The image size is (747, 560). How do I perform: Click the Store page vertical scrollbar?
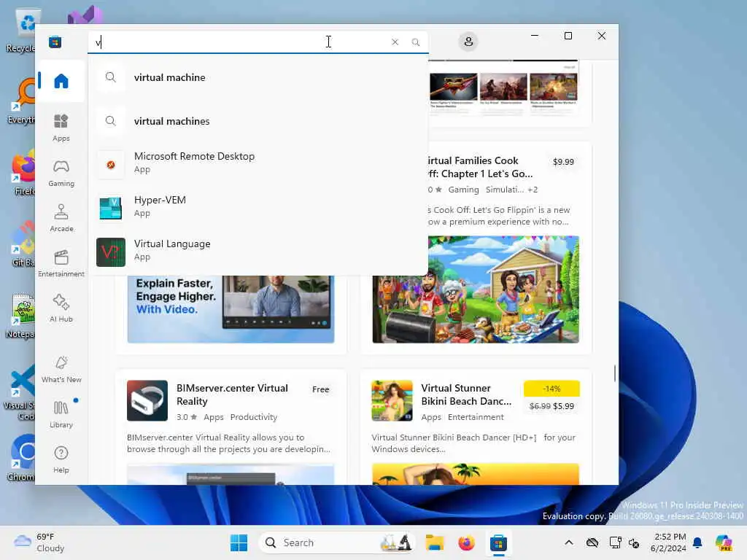click(614, 373)
